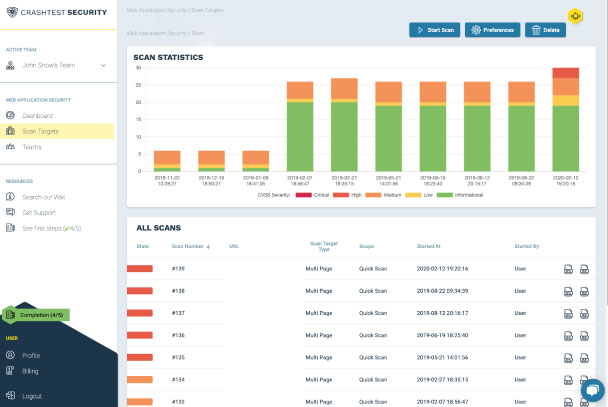Click the URL column header
The height and width of the screenshot is (407, 608).
234,247
